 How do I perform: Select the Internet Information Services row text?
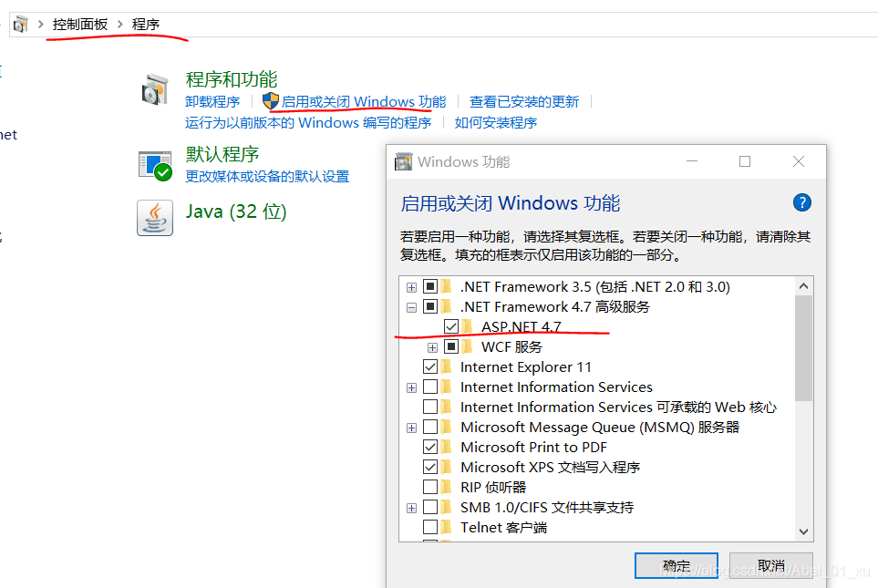coord(556,387)
